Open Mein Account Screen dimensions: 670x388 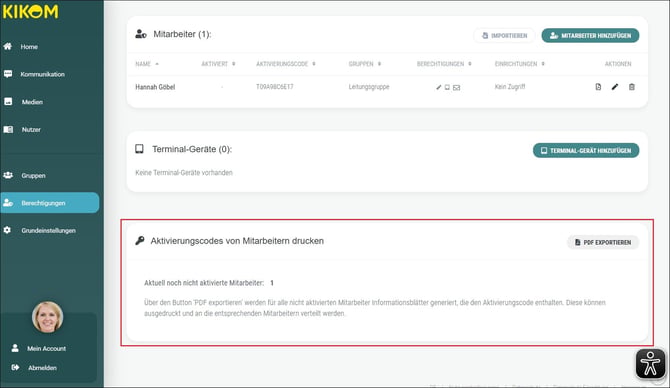[46, 349]
